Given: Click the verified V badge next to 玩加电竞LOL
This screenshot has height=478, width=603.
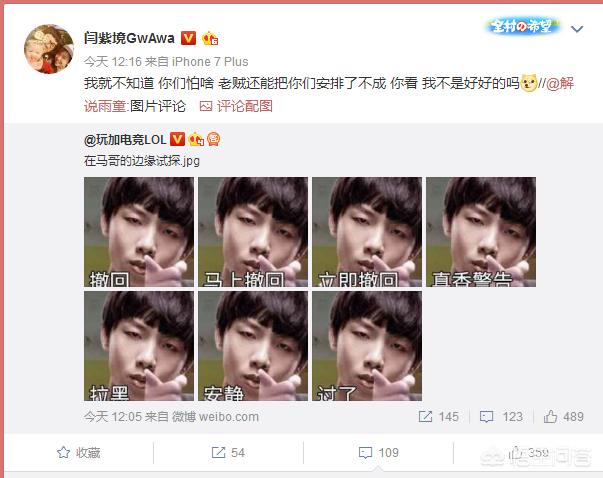Looking at the screenshot, I should 177,139.
